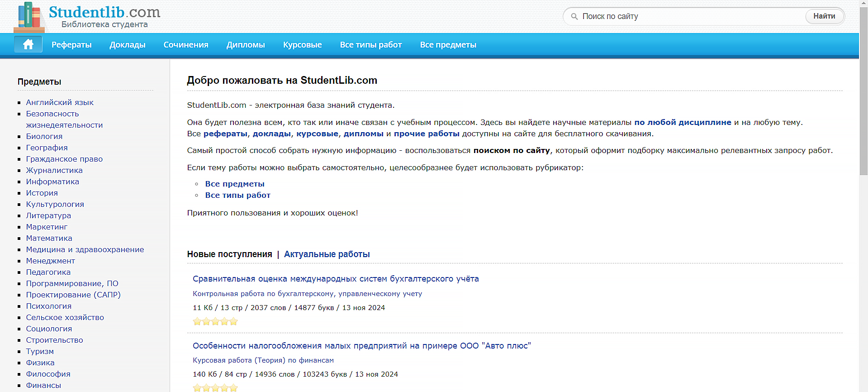The width and height of the screenshot is (868, 392).
Task: Open Особенности налогообложения малых предприятий work
Action: coord(362,346)
